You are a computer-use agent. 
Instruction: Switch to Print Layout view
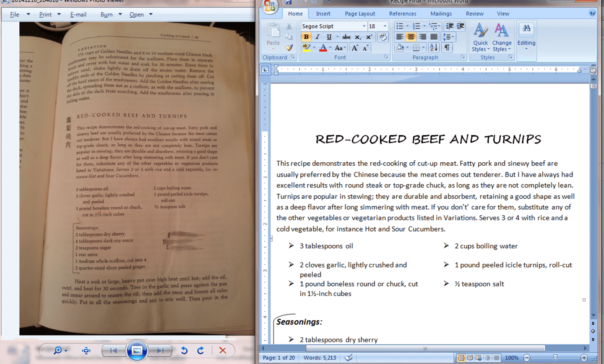tap(461, 358)
